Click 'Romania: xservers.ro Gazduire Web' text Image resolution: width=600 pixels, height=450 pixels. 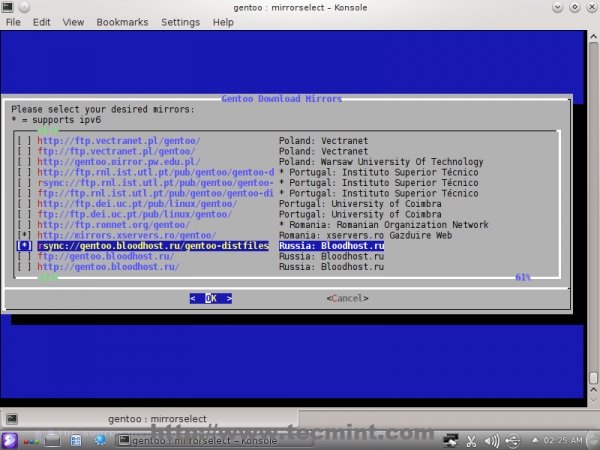click(x=365, y=235)
